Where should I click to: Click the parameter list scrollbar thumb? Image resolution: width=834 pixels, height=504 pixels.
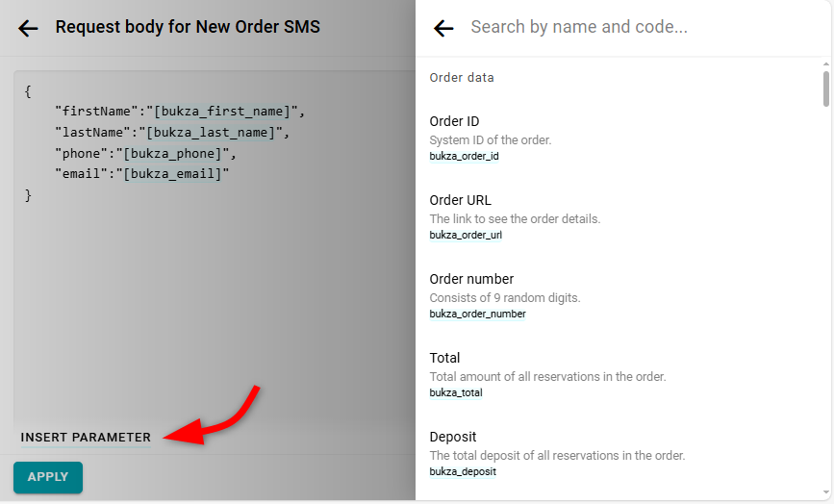coord(825,88)
